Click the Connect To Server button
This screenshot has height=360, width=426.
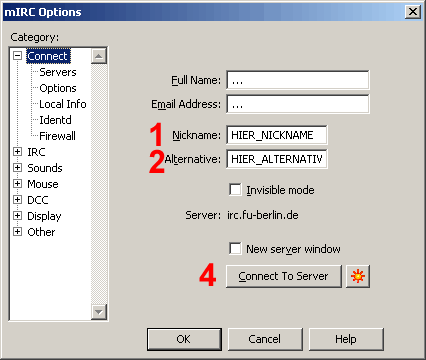click(x=284, y=276)
